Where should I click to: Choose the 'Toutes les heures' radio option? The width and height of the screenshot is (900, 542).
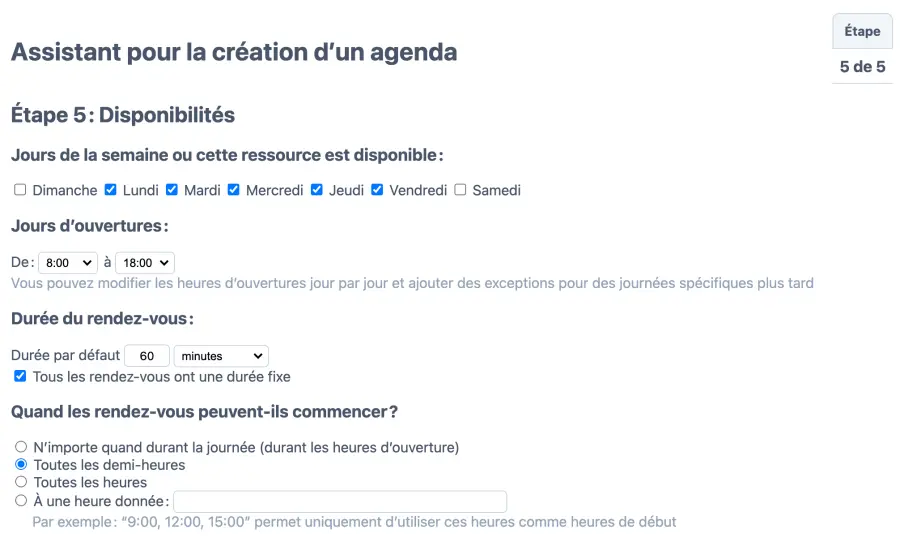(21, 483)
